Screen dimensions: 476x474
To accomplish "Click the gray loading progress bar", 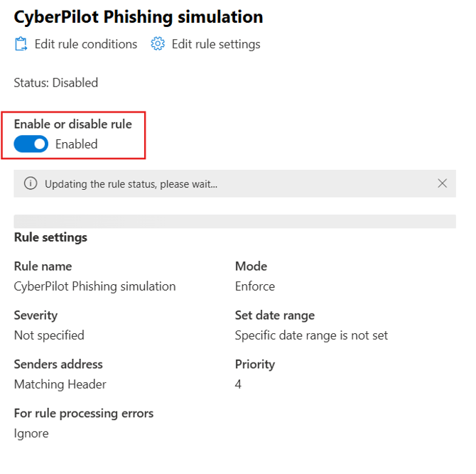I will [x=234, y=222].
